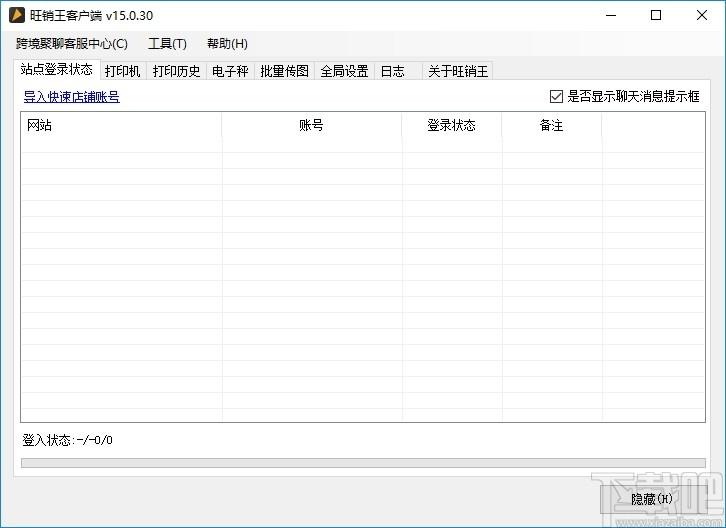This screenshot has width=726, height=528.
Task: Sort by 登录状态 column header
Action: (x=451, y=125)
